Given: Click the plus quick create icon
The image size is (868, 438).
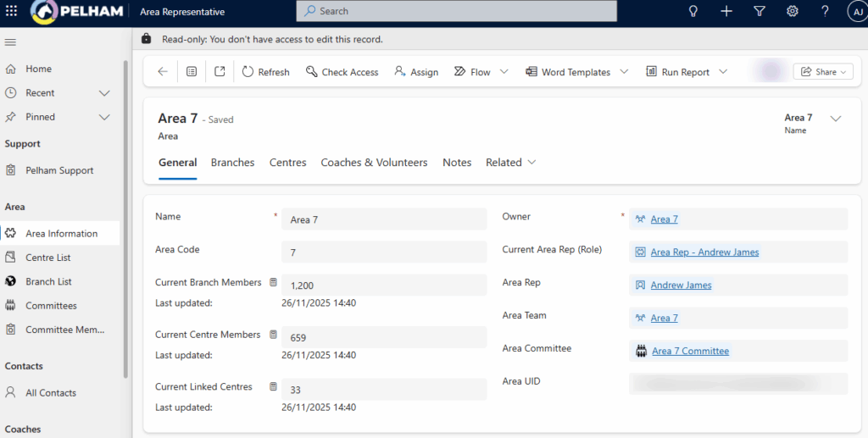Looking at the screenshot, I should tap(726, 11).
